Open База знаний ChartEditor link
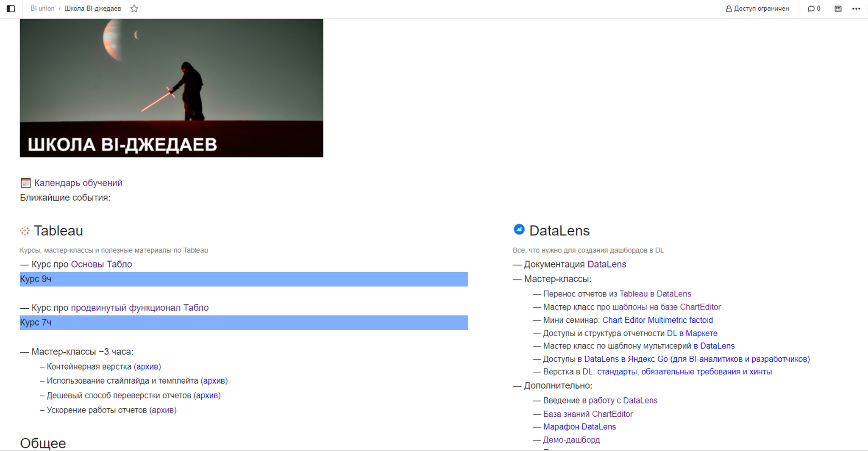 588,414
